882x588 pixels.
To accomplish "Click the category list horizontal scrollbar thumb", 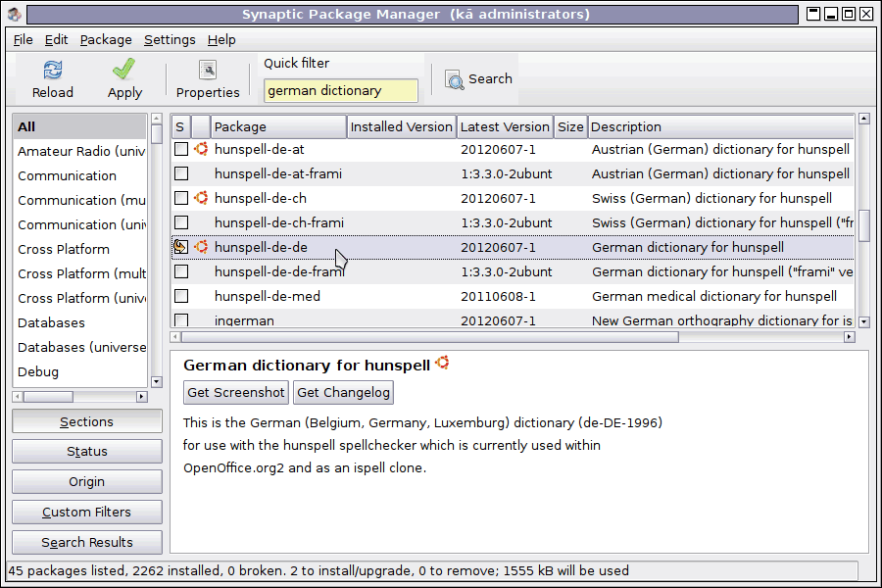I will (48, 397).
